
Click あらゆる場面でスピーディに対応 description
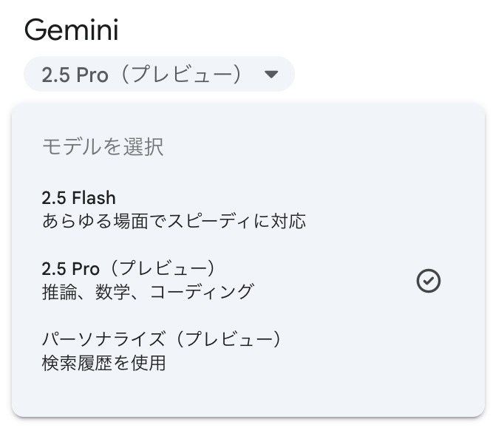coord(174,222)
